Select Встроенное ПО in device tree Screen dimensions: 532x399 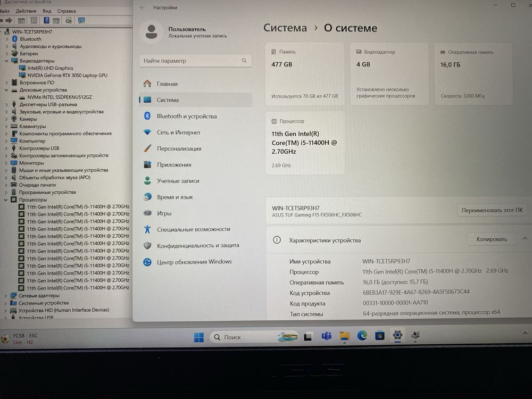[37, 82]
